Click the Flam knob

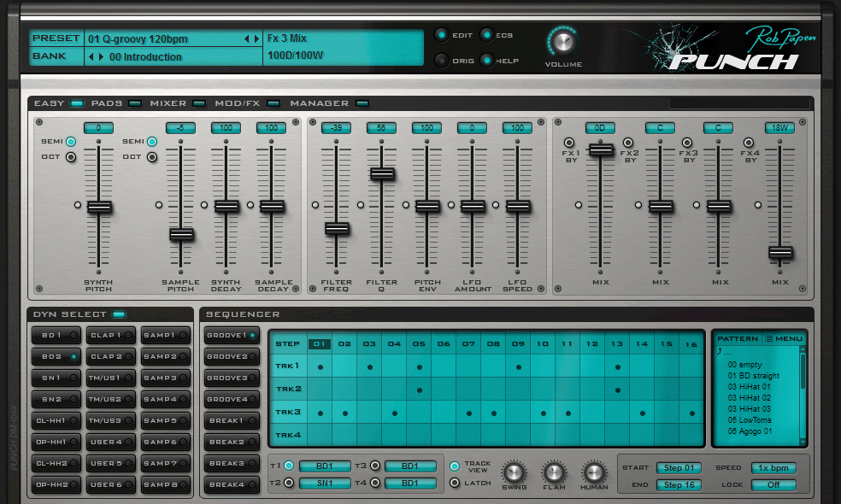click(554, 472)
